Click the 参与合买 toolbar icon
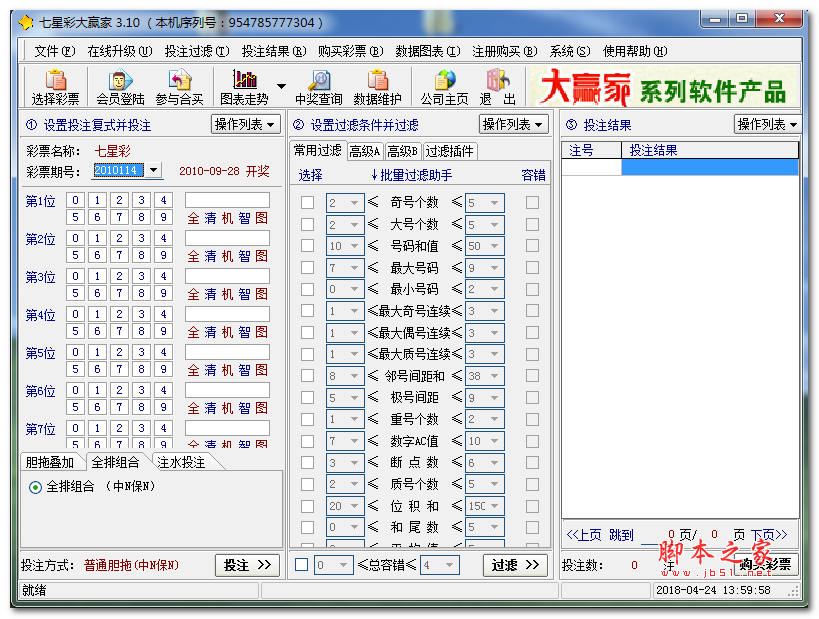The width and height of the screenshot is (819, 619). click(179, 87)
